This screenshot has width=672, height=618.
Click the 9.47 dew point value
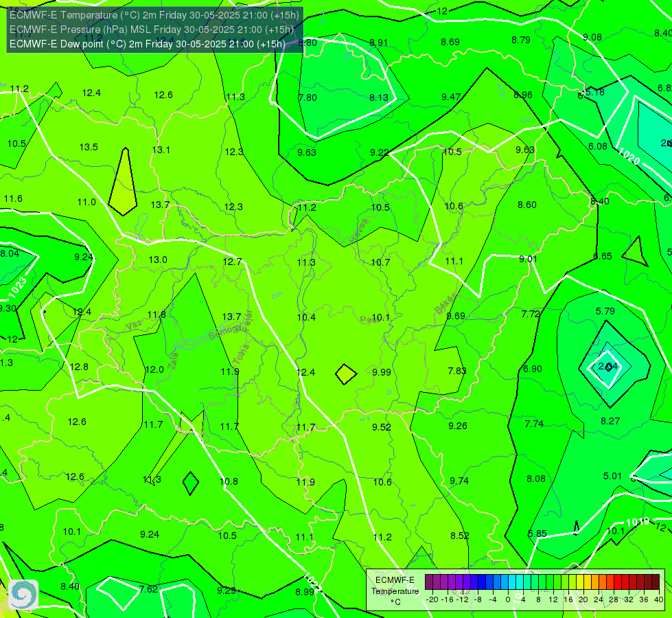coord(451,97)
